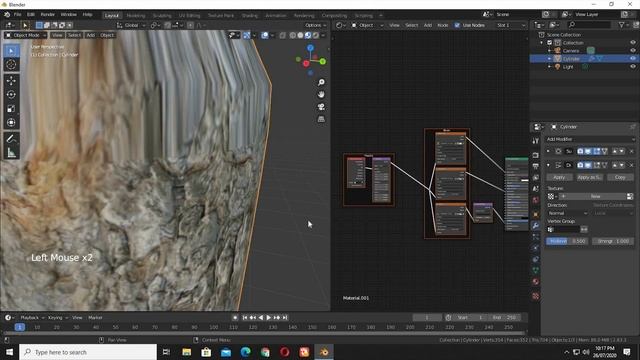Open the Output properties tab

pos(536,166)
